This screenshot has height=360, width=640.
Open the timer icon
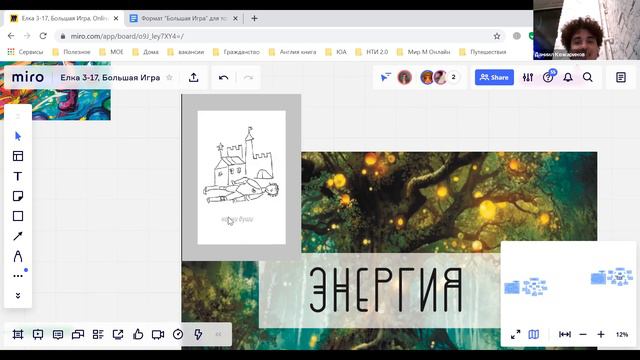click(178, 334)
